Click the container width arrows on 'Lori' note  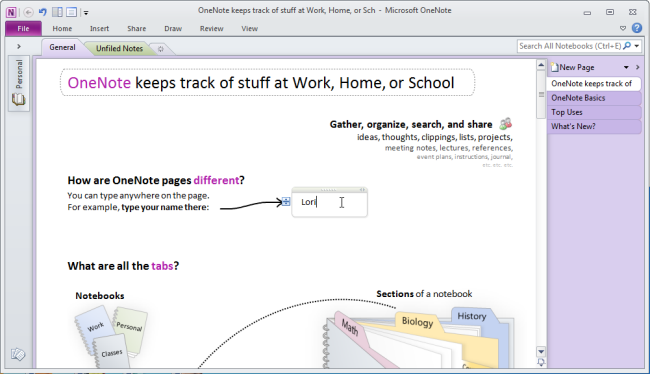tap(362, 190)
